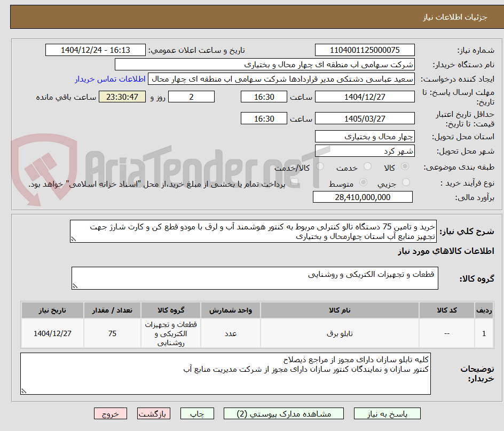Click the گروه کالا column header
The width and height of the screenshot is (504, 431).
[171, 310]
